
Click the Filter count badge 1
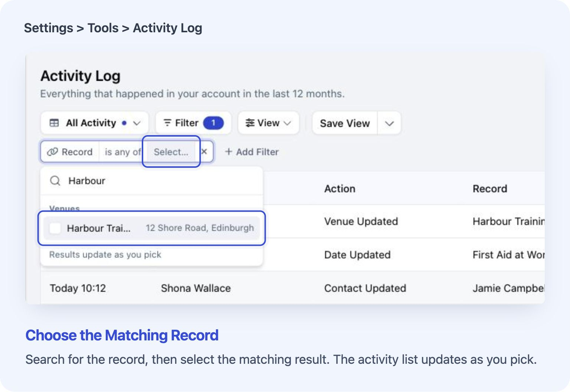coord(213,123)
